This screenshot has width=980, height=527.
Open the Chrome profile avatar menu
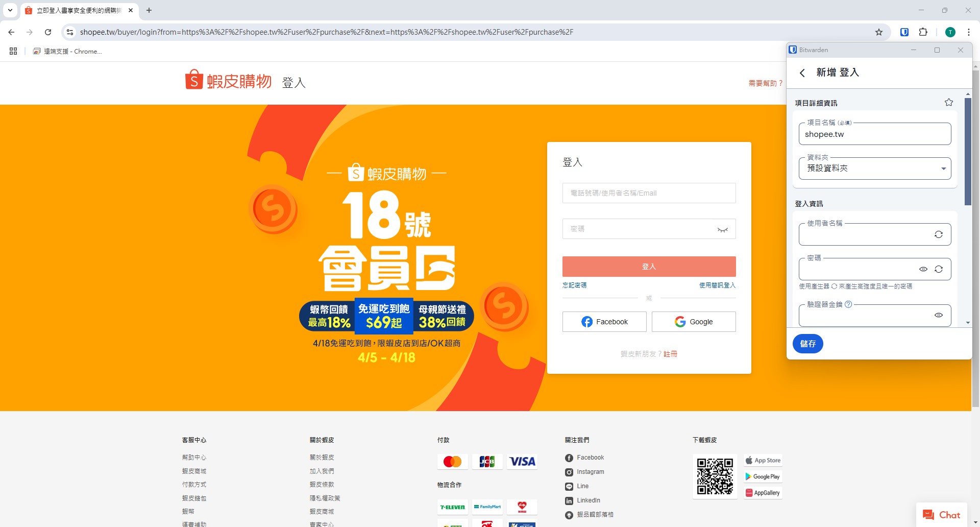click(x=950, y=32)
